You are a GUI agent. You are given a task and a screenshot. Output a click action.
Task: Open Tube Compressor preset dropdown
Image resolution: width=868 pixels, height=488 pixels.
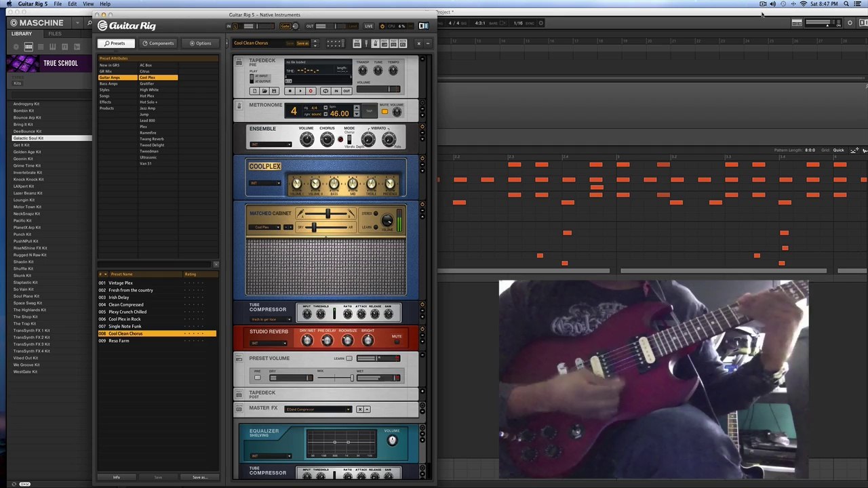click(271, 319)
